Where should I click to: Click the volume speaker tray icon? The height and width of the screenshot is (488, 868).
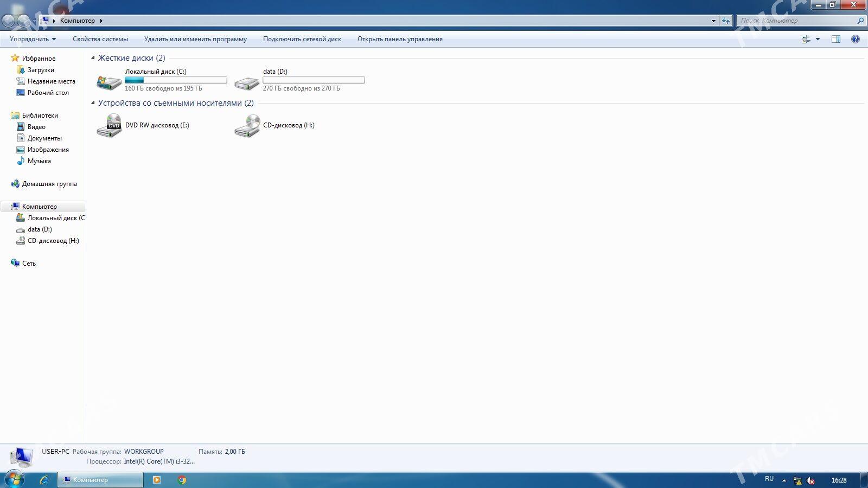(810, 480)
